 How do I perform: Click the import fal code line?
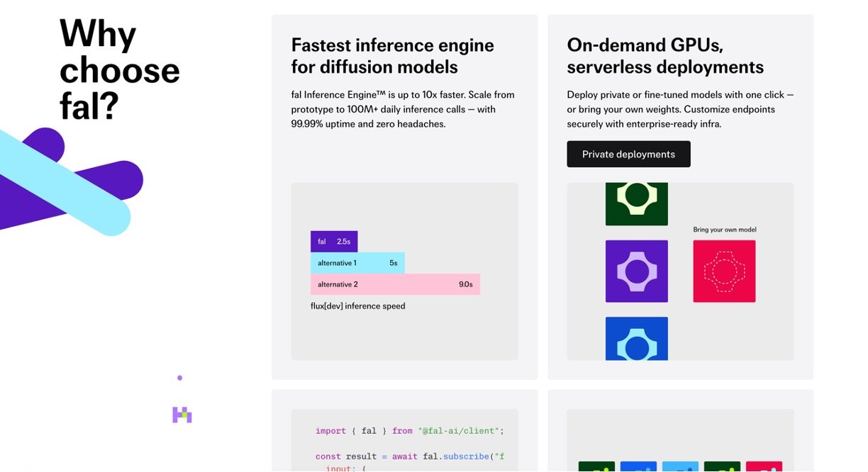tap(409, 431)
